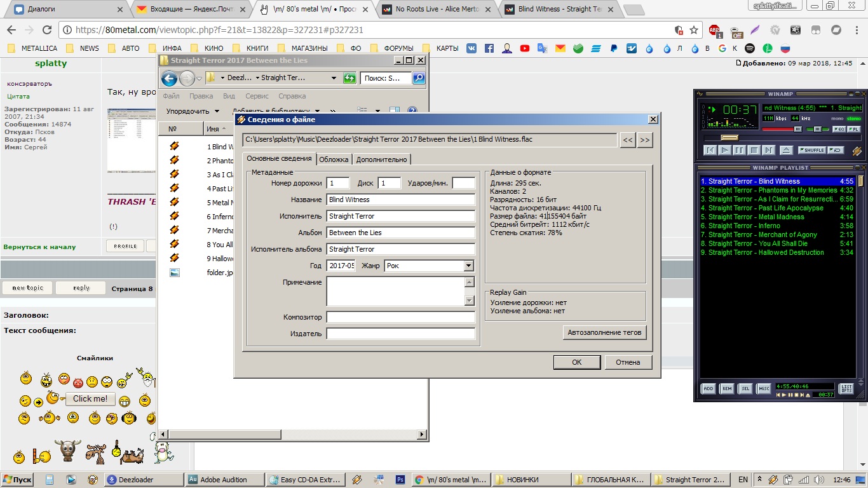This screenshot has height=488, width=868.
Task: Open Winamp playlist SEL menu
Action: 745,388
